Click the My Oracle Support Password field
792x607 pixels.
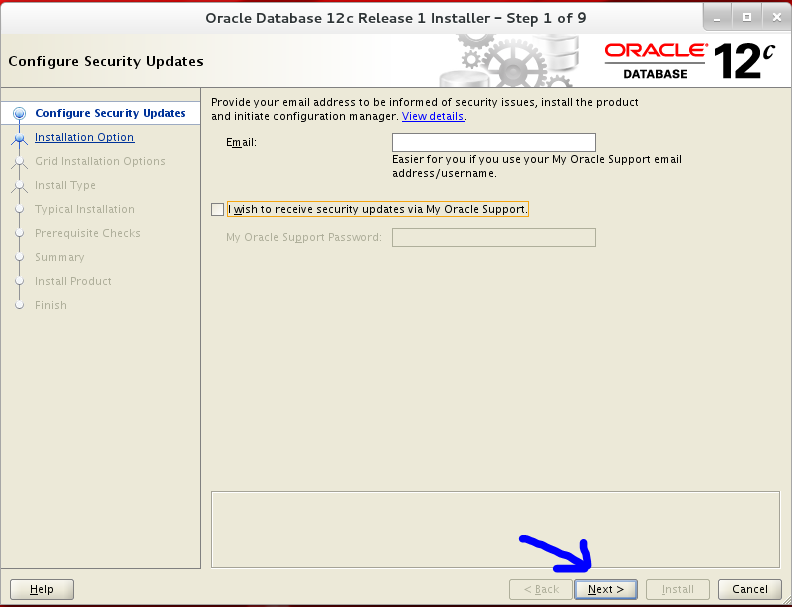493,237
